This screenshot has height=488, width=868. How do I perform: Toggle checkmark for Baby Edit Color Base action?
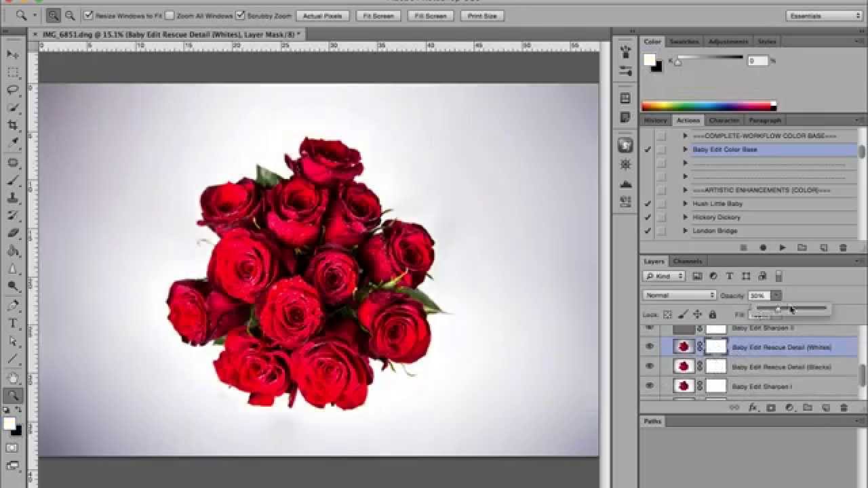[648, 149]
